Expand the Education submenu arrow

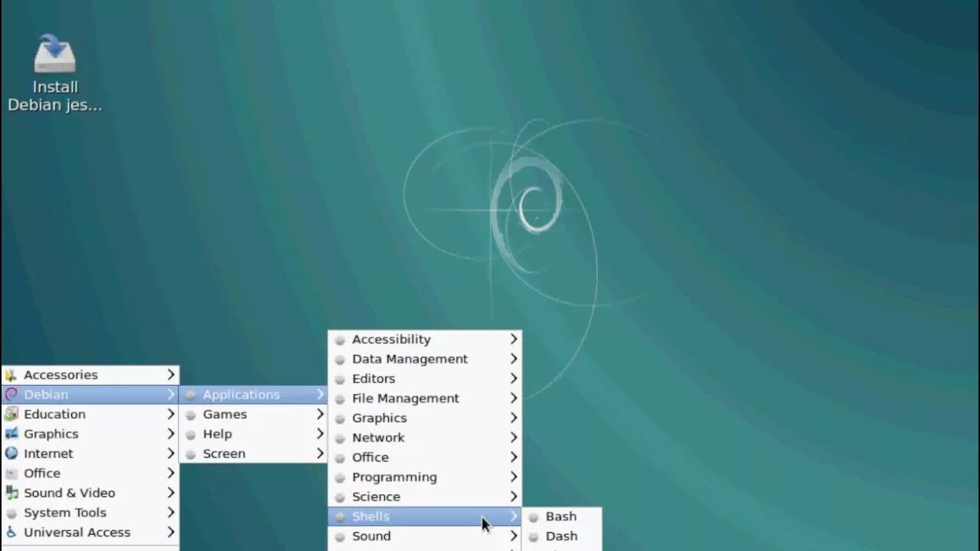[171, 414]
